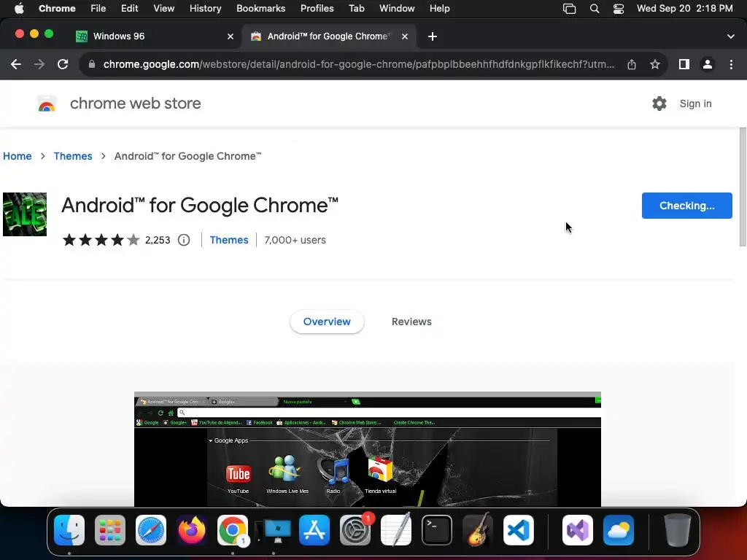Open the weather cloud app in Dock
747x560 pixels.
pyautogui.click(x=619, y=530)
